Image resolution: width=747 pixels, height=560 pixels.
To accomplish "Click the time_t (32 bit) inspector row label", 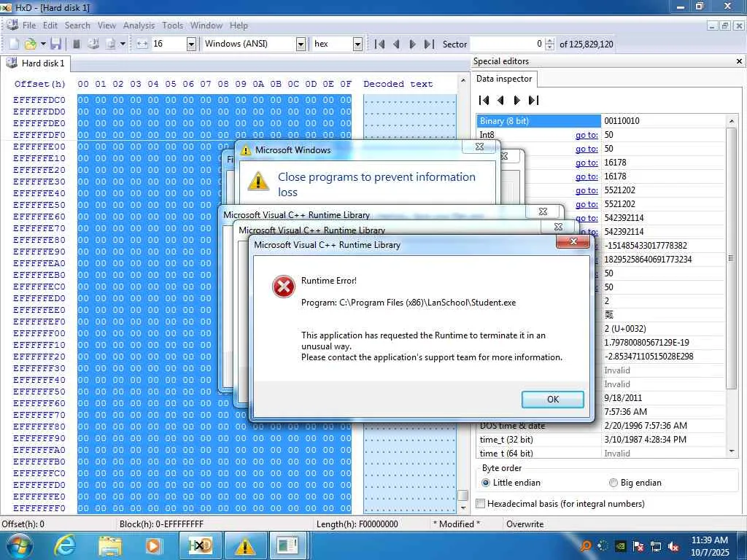I will pyautogui.click(x=506, y=440).
